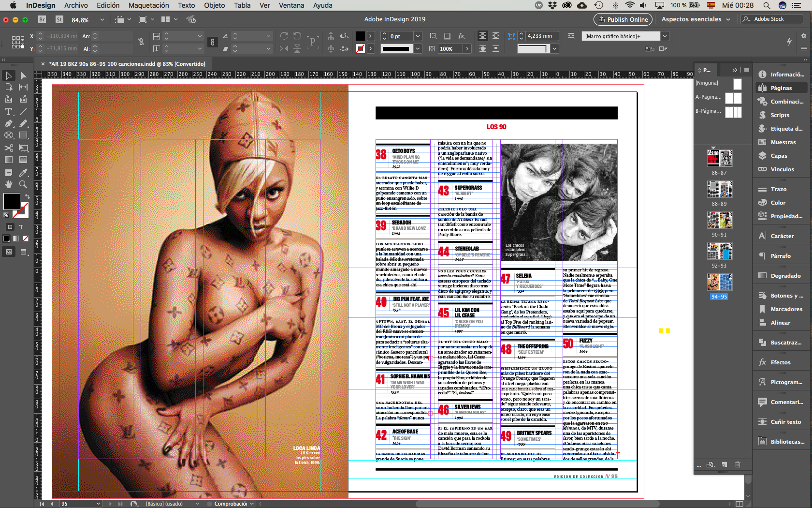812x508 pixels.
Task: Select the Gradient Feather tool
Action: 23,160
